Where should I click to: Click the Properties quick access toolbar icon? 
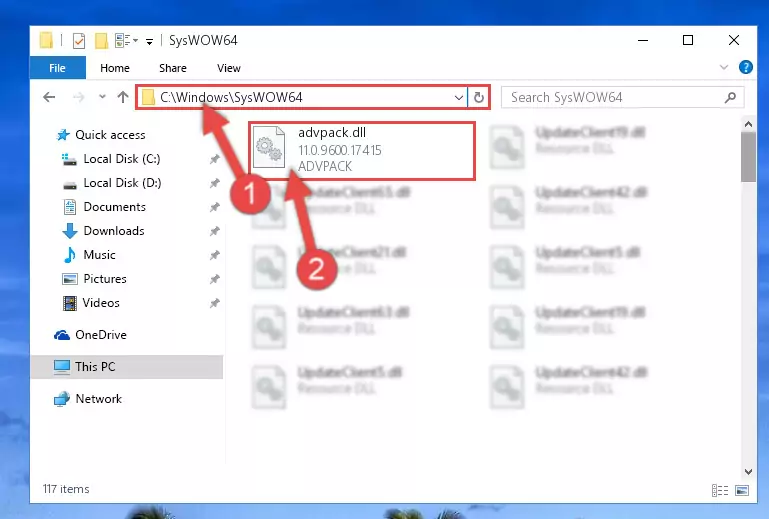[x=78, y=40]
